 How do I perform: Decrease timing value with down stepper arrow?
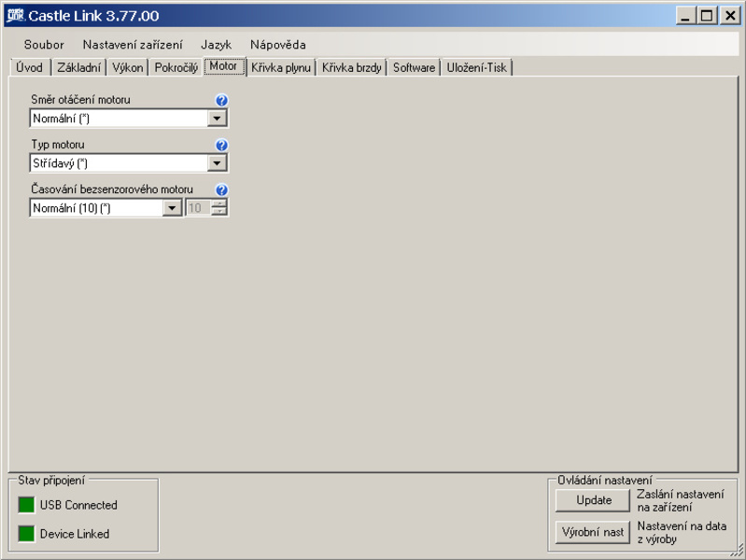tap(218, 212)
